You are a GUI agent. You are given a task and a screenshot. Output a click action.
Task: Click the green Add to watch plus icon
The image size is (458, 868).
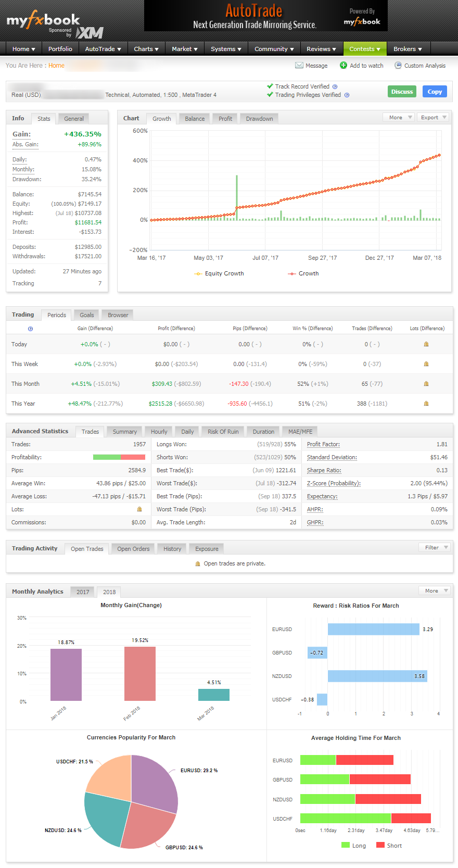[x=344, y=66]
